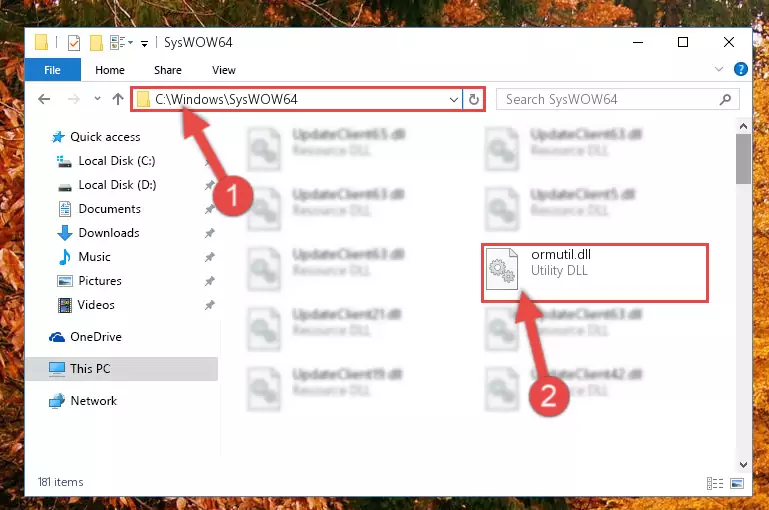Click the Quick access star icon
The image size is (769, 510).
click(58, 137)
